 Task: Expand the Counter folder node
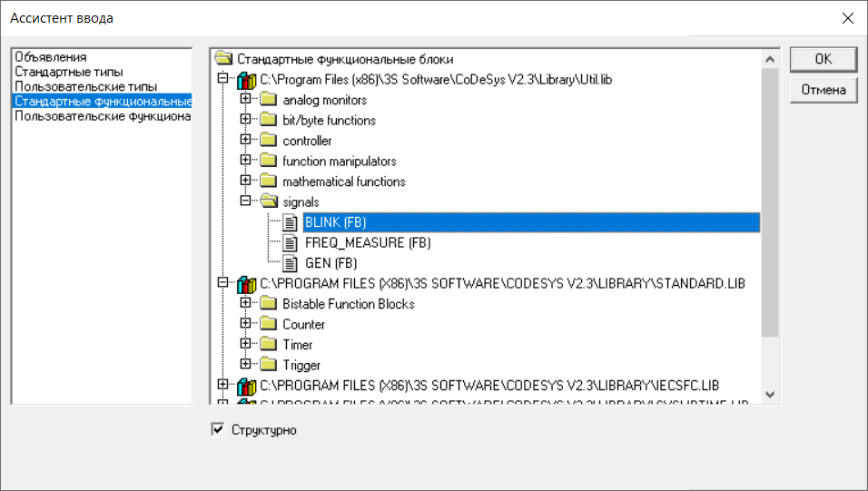(245, 324)
